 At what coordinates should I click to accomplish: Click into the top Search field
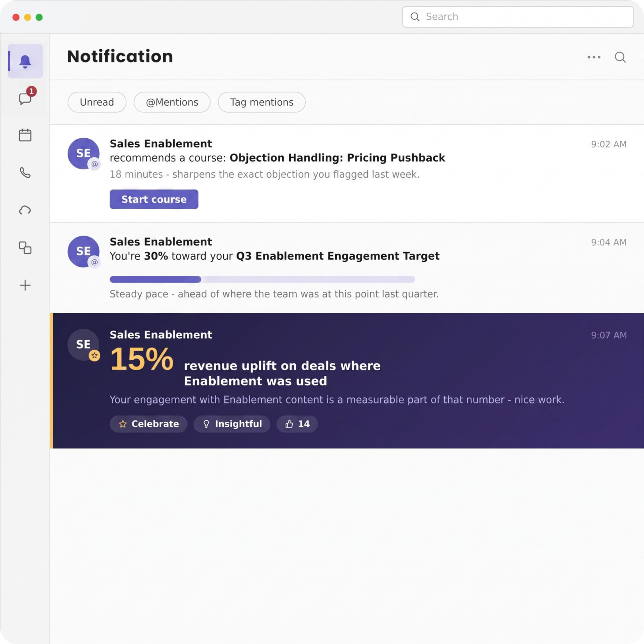coord(518,17)
